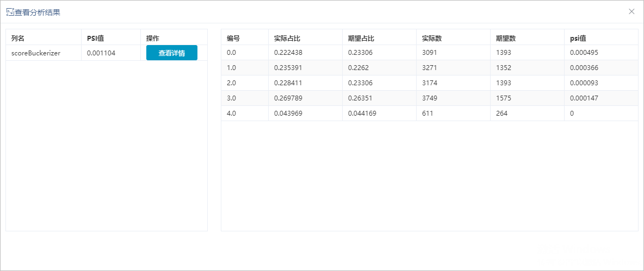
Task: Click the 查看详情 button for scoreBuckerizer
Action: tap(172, 53)
